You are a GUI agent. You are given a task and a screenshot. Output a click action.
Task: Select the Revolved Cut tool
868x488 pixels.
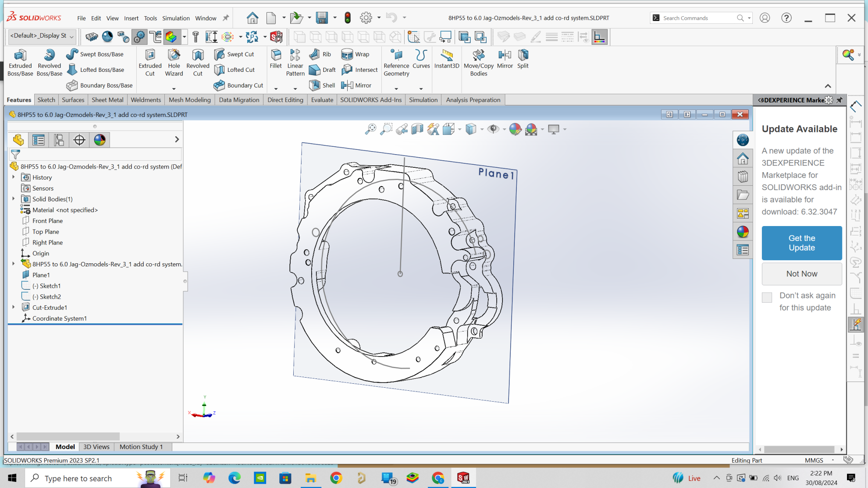tap(198, 63)
